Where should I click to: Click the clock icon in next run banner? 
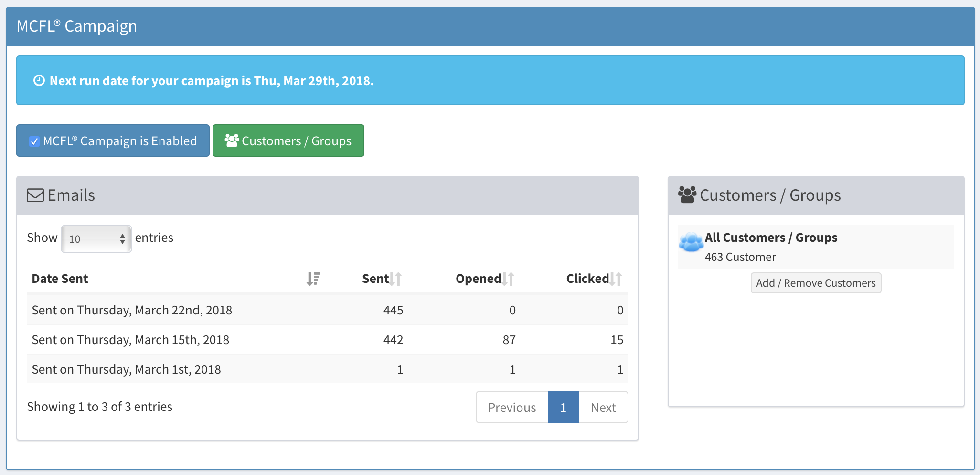coord(39,81)
